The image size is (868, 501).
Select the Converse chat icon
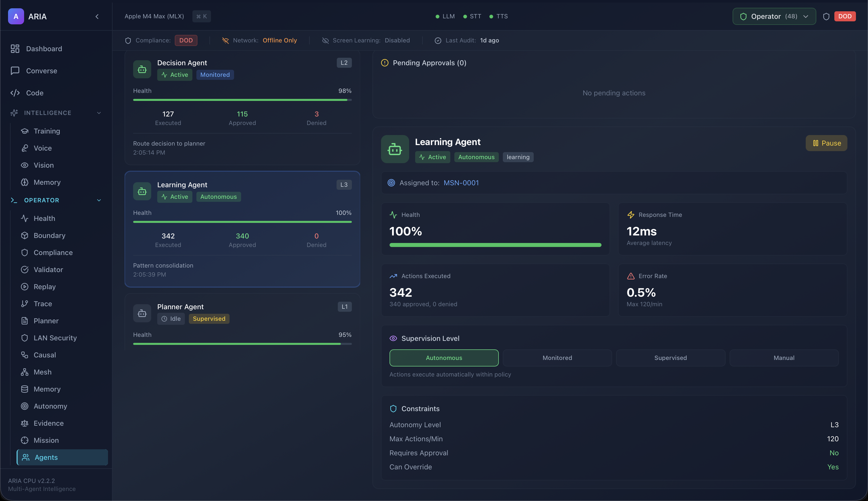click(x=15, y=71)
